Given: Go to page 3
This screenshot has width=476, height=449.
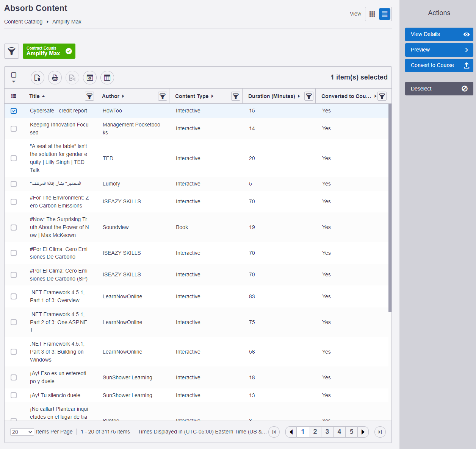Looking at the screenshot, I should click(x=327, y=432).
